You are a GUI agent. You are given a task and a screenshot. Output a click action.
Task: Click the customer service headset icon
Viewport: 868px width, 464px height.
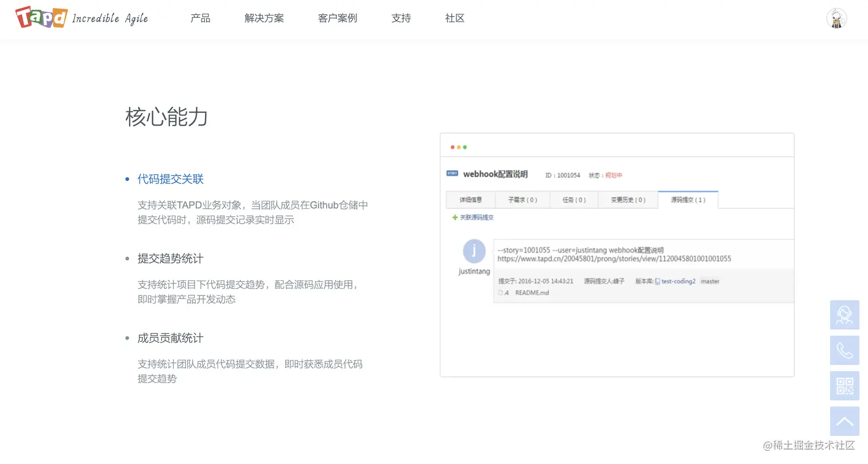coord(844,315)
